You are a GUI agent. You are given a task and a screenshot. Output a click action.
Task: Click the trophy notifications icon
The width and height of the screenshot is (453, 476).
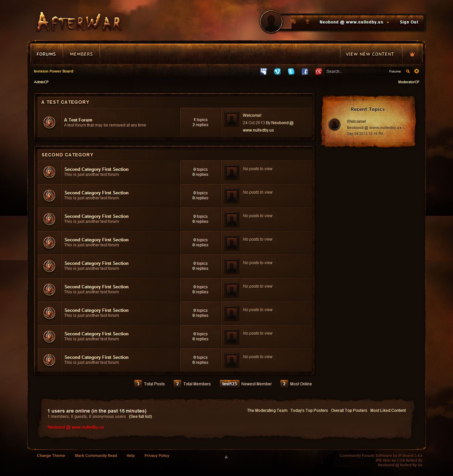[307, 21]
